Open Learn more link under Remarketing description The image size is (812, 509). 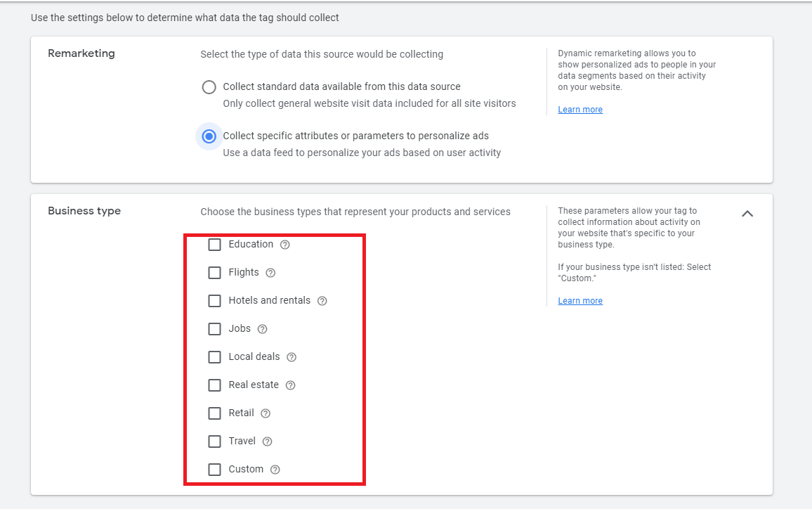click(x=580, y=110)
